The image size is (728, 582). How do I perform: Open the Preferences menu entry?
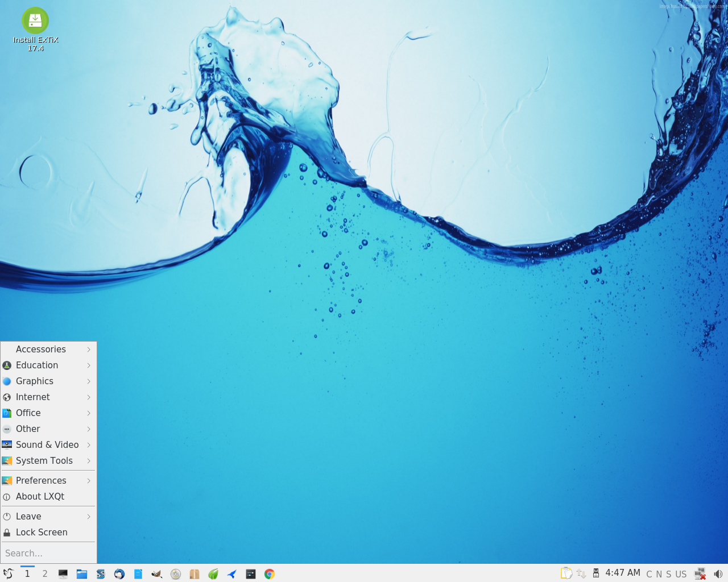pyautogui.click(x=48, y=481)
